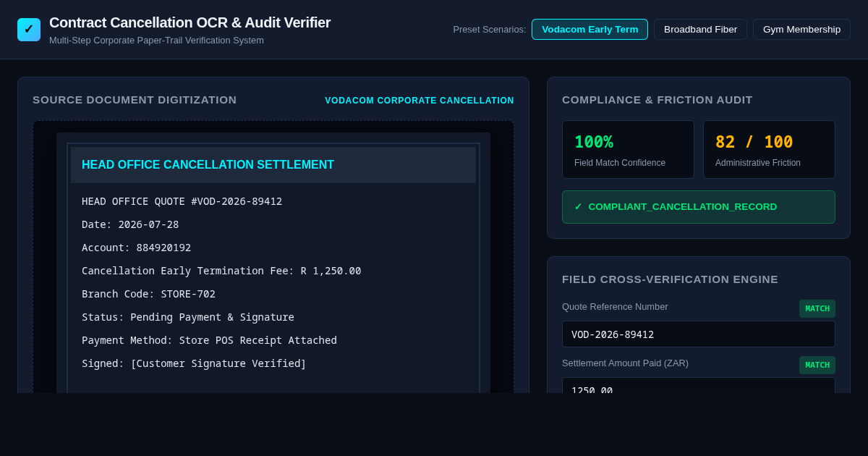Click the VODACOM CORPORATE CANCELLATION label
Viewport: 868px width, 456px height.
click(420, 101)
